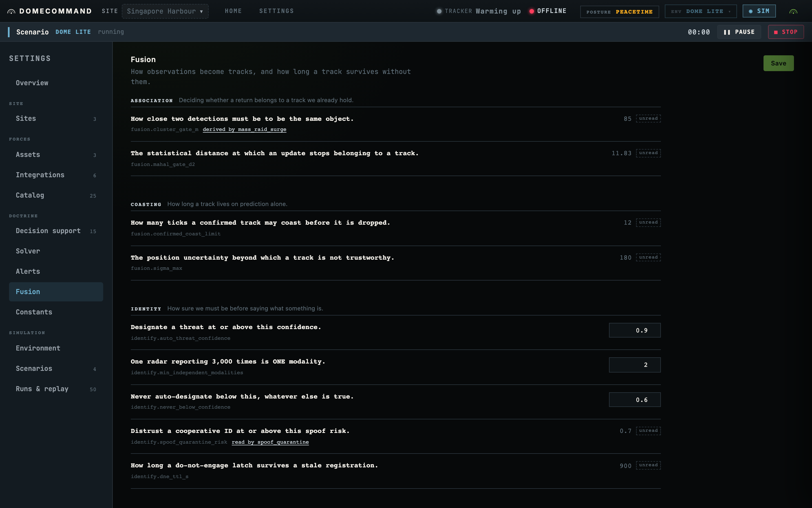Stop the running scenario

786,32
